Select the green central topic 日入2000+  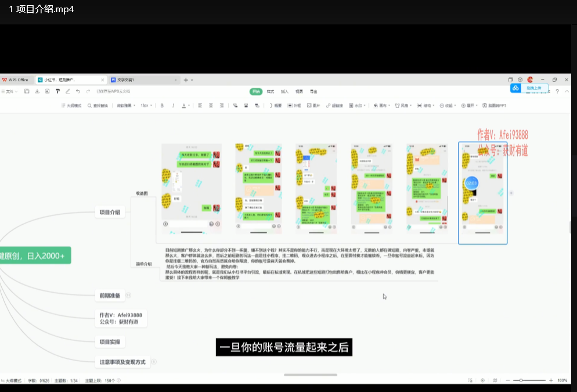tap(35, 256)
